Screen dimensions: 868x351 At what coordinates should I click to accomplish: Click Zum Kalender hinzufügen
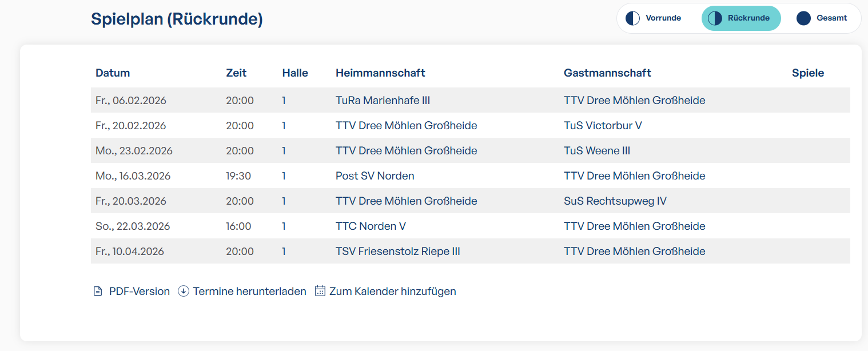pyautogui.click(x=392, y=292)
